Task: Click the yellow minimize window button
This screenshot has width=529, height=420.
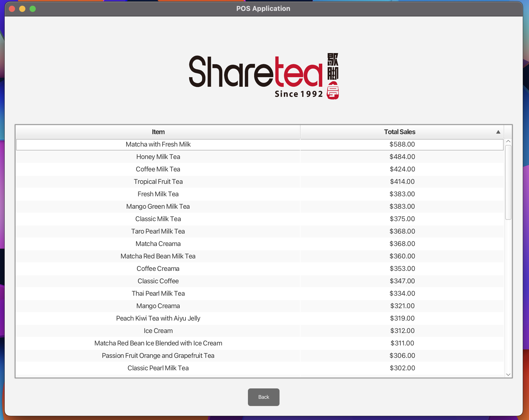Action: 22,9
